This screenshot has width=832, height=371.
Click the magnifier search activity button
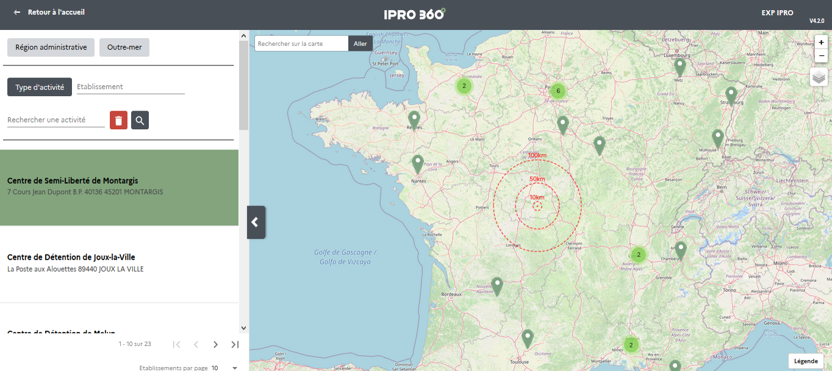(x=140, y=120)
